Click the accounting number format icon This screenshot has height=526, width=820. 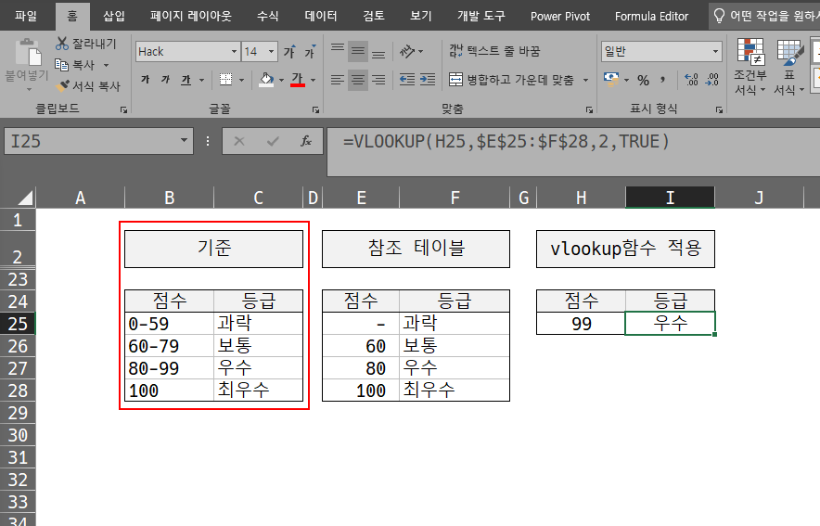pos(611,79)
